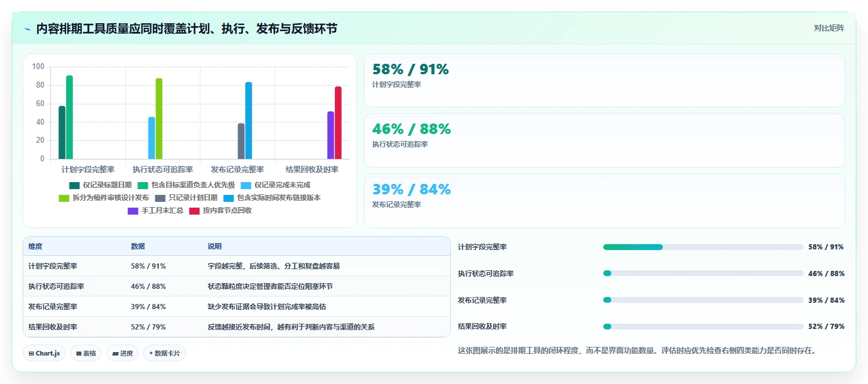The image size is (868, 384).
Task: Toggle the 包含实际时间发布链接版本 legend series
Action: [272, 198]
